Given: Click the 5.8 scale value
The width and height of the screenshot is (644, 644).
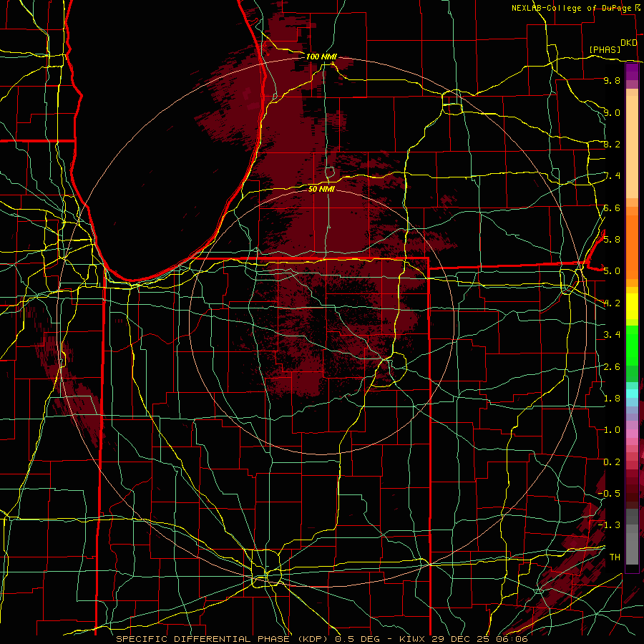Looking at the screenshot, I should point(612,239).
